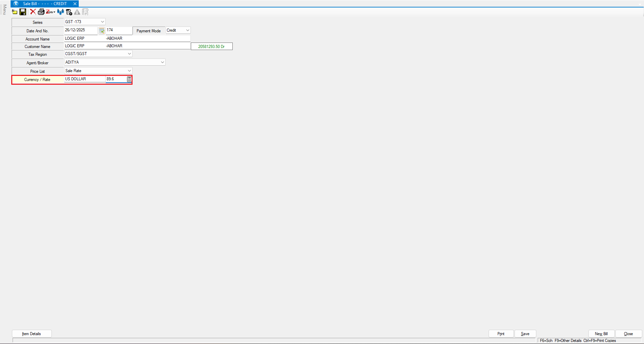
Task: Click the blue people group icon
Action: pyautogui.click(x=61, y=12)
